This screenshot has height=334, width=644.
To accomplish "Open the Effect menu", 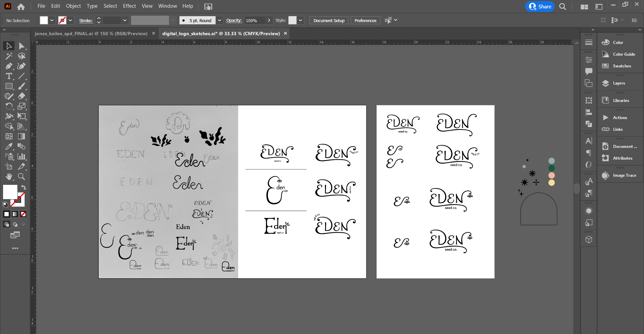I will coord(129,6).
